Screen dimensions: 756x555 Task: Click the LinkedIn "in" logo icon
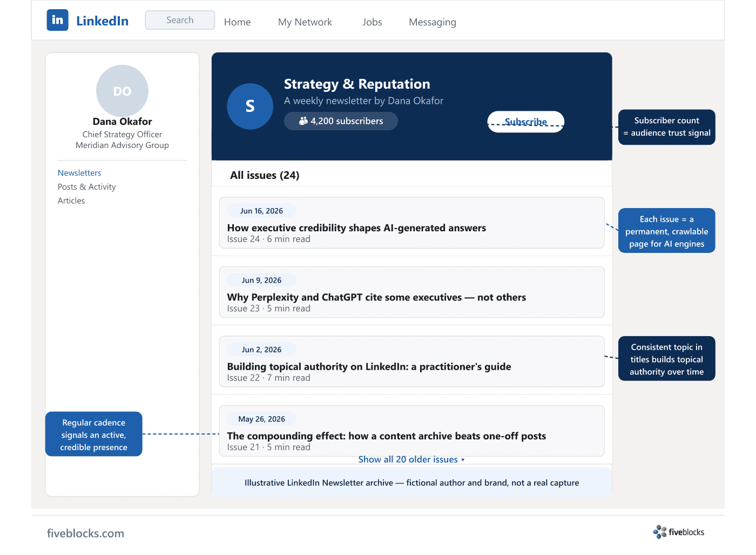pos(57,20)
